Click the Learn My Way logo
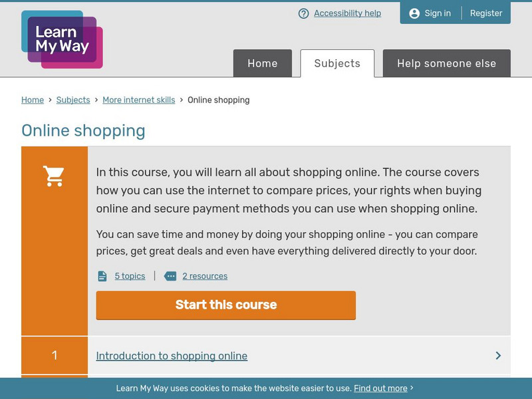This screenshot has width=532, height=399. 62,39
